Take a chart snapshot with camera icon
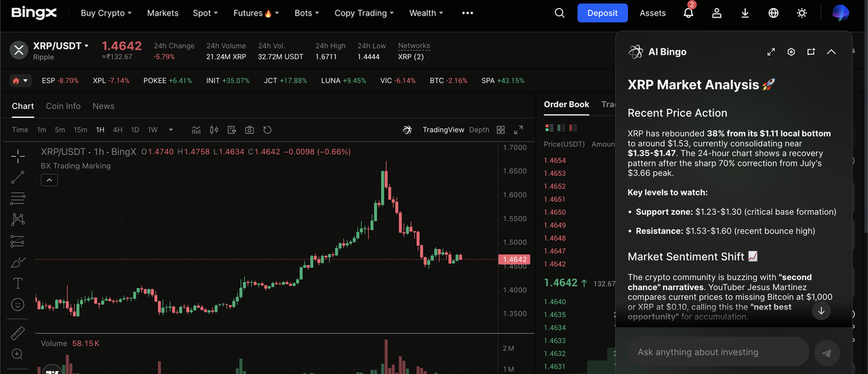The width and height of the screenshot is (868, 374). coord(250,130)
